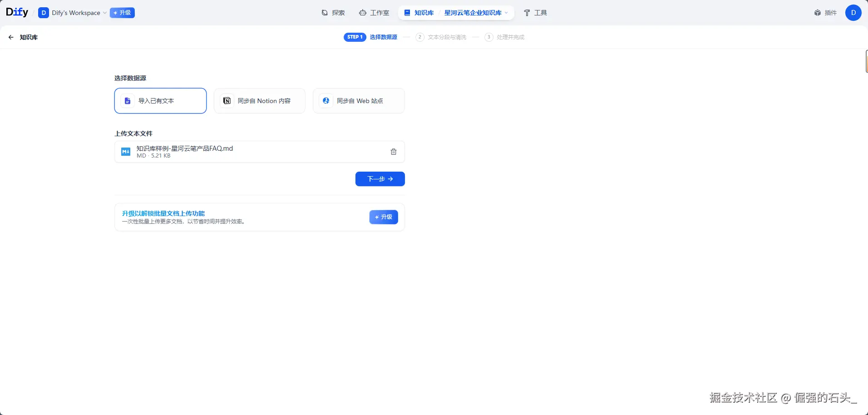Click 升级 in the batch upload banner

[384, 217]
